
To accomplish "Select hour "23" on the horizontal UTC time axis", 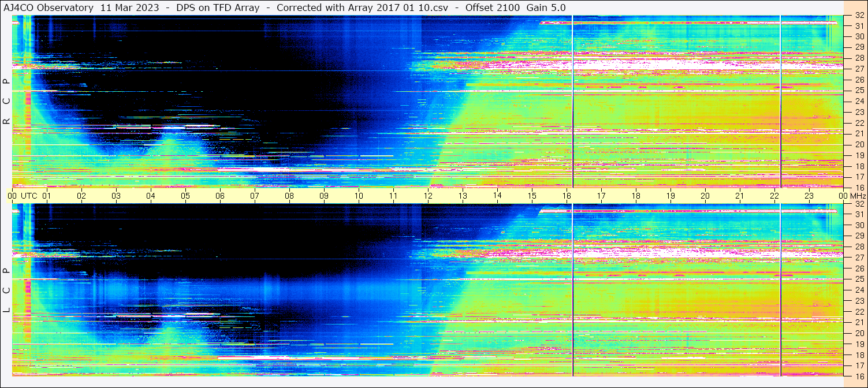I will pos(809,196).
